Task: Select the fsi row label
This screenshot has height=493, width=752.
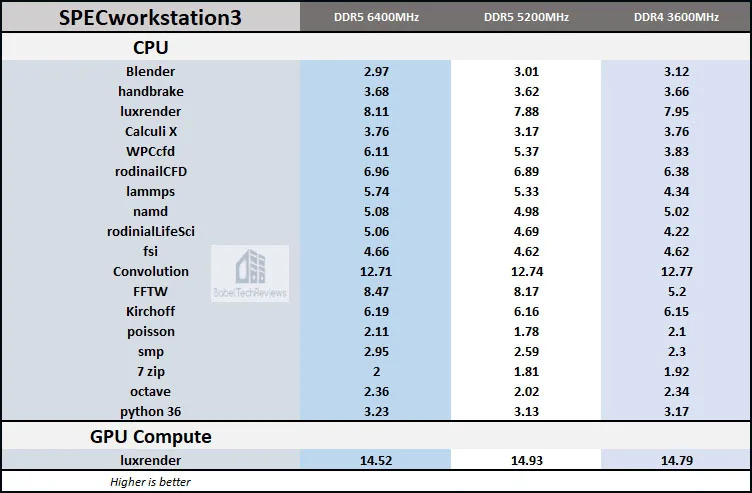Action: (x=151, y=251)
